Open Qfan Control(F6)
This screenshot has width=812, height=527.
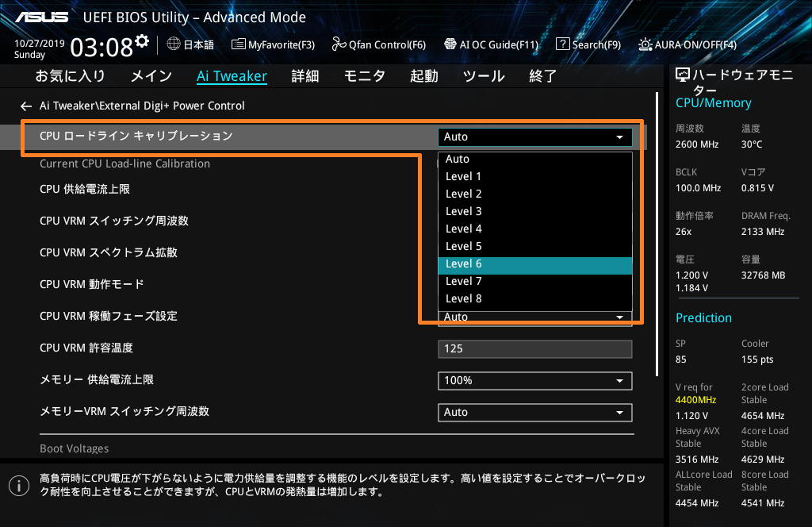[378, 44]
